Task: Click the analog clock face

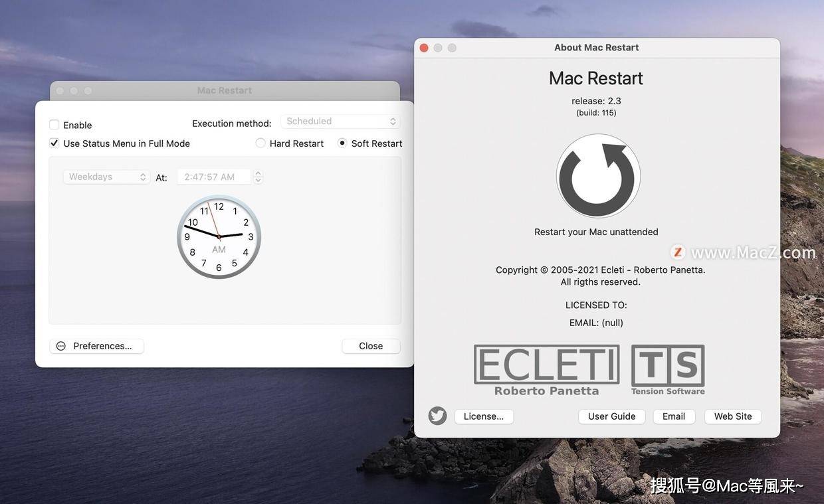Action: tap(218, 237)
